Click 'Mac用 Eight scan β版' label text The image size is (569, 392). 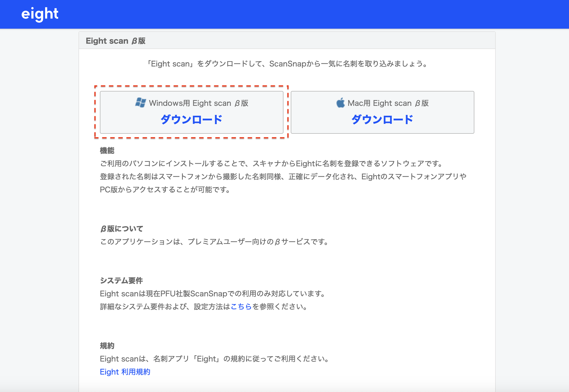coord(388,103)
